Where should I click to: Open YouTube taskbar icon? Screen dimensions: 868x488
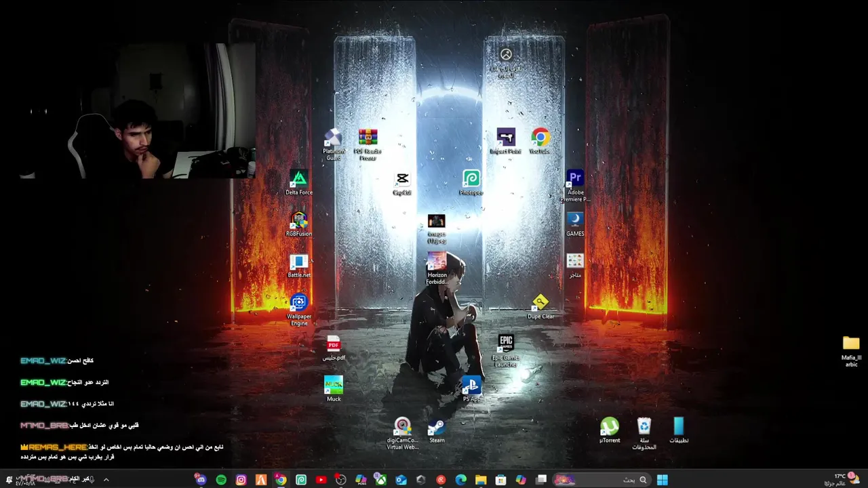[x=321, y=480]
